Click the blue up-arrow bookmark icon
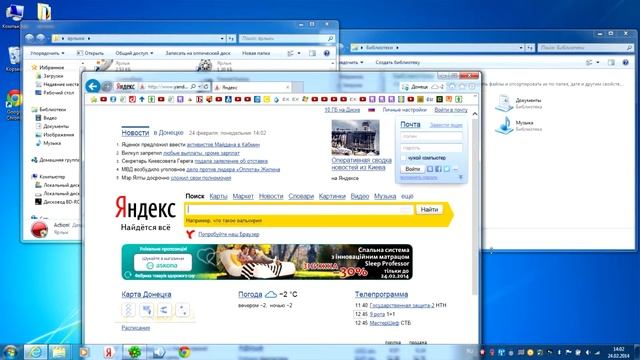This screenshot has height=360, width=640. click(x=142, y=99)
